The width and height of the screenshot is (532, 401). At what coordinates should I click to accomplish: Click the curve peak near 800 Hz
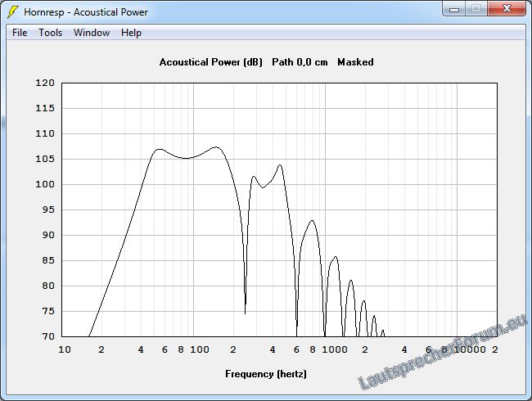point(311,220)
